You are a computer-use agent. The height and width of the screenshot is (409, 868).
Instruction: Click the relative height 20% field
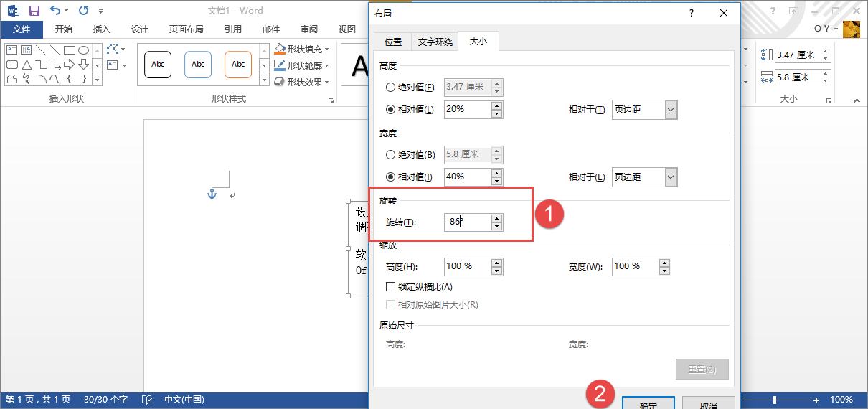coord(467,109)
